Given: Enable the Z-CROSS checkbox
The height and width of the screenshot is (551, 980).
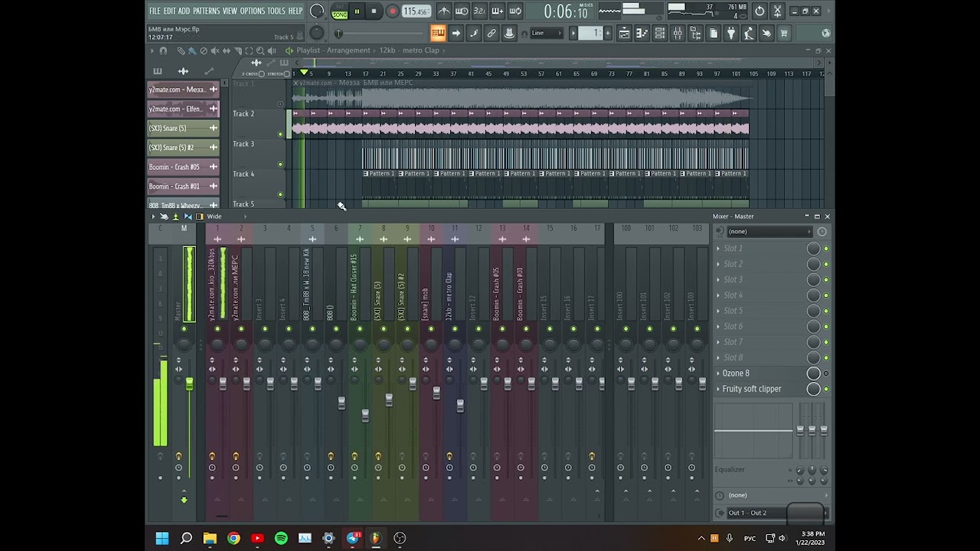Looking at the screenshot, I should tap(262, 73).
